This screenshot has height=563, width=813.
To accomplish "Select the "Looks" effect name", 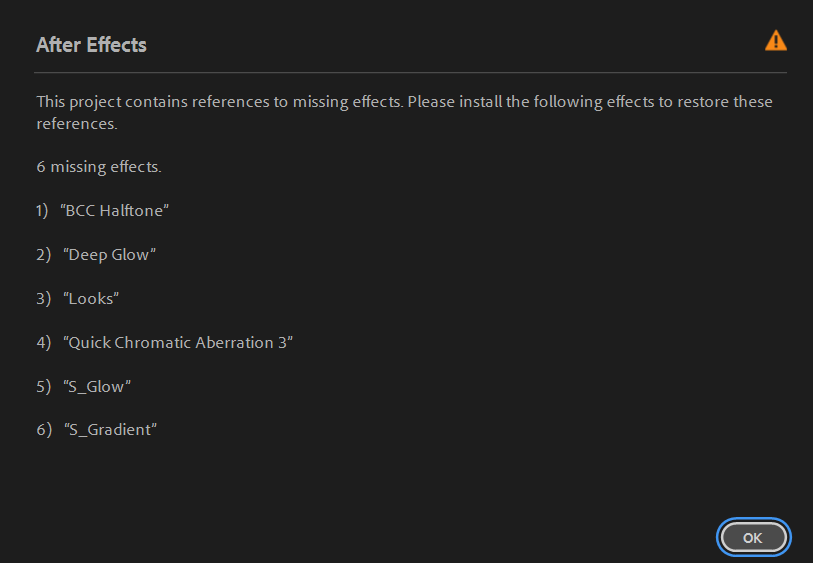I will coord(90,299).
